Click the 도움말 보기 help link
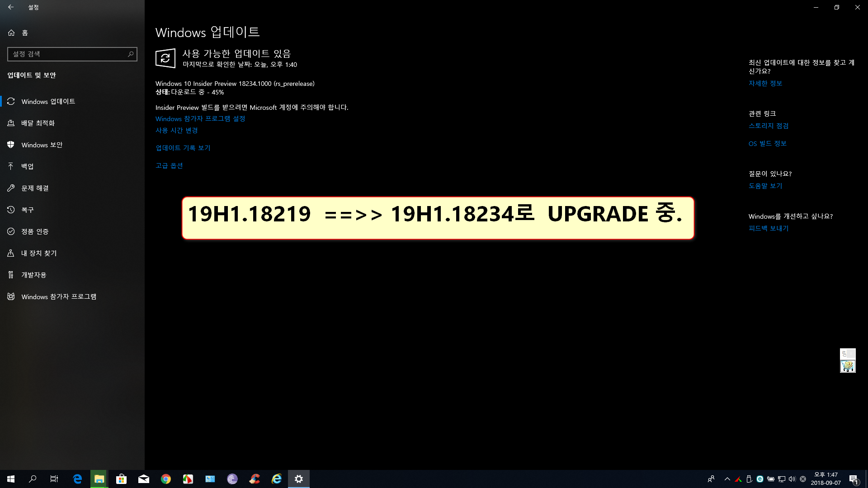 [x=765, y=186]
